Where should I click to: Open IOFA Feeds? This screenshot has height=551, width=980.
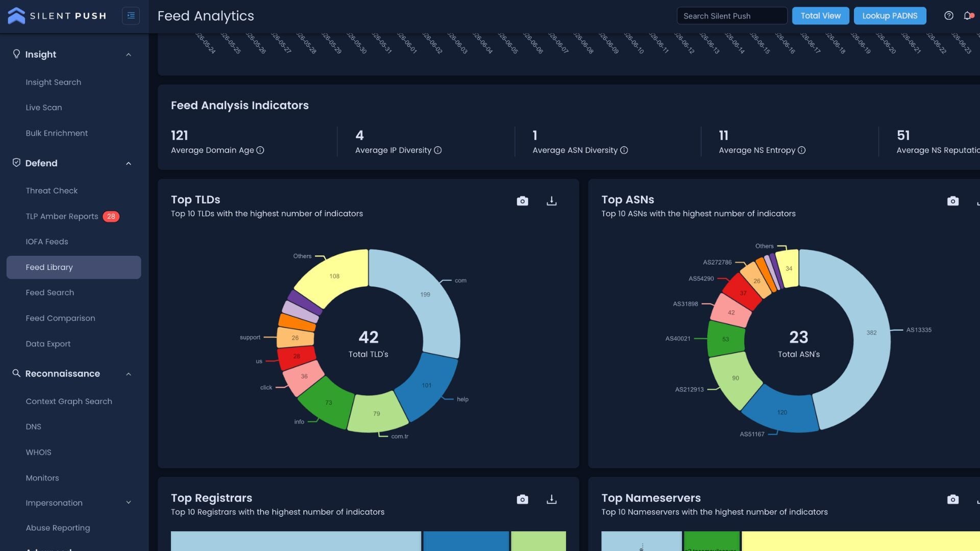coord(47,242)
